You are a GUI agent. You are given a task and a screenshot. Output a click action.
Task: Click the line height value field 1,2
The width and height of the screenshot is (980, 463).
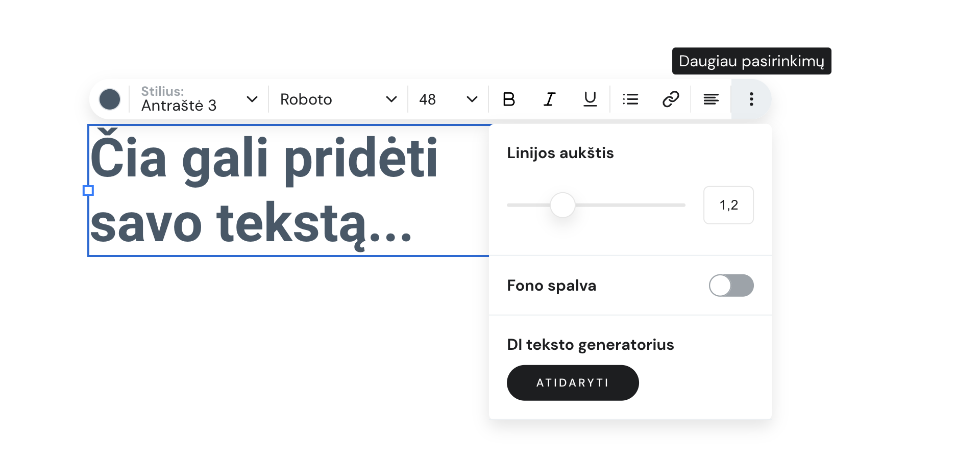tap(728, 205)
